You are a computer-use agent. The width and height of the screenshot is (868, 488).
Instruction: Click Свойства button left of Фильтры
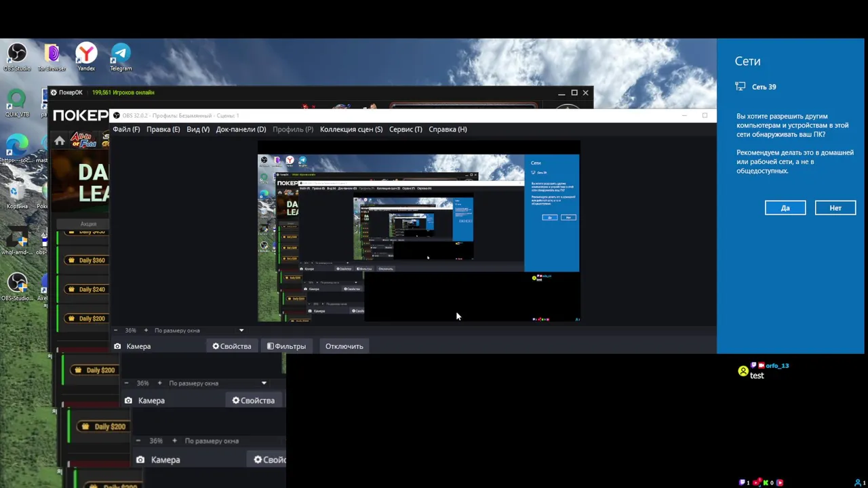tap(232, 346)
